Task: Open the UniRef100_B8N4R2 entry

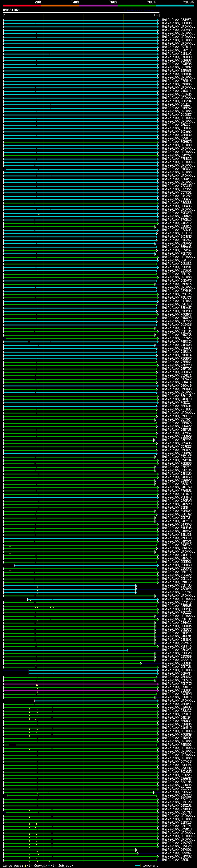Action: pos(177,426)
